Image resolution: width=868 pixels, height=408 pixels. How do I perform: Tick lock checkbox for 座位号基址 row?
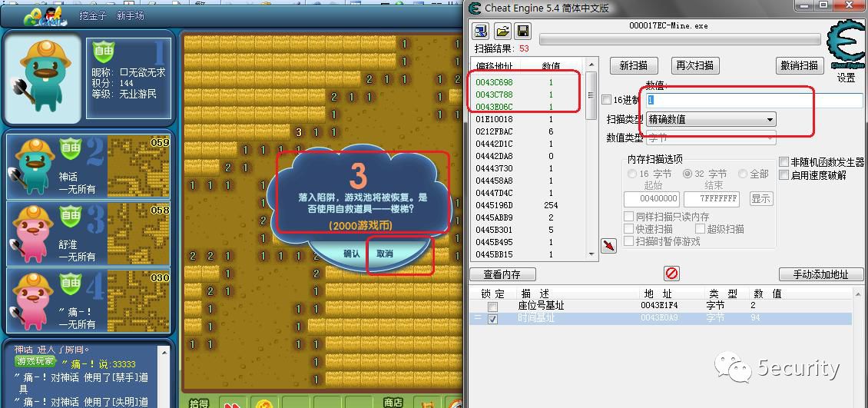point(492,307)
